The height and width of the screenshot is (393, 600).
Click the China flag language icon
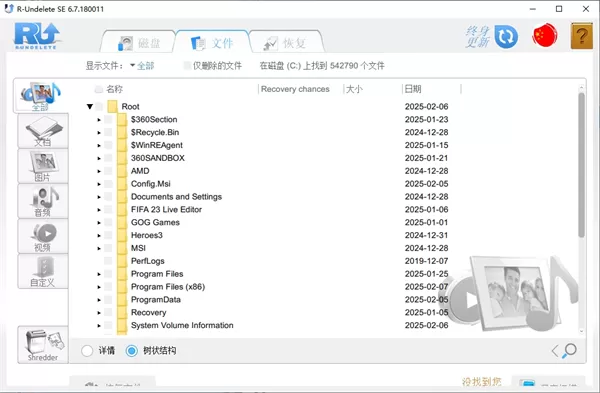pyautogui.click(x=545, y=35)
